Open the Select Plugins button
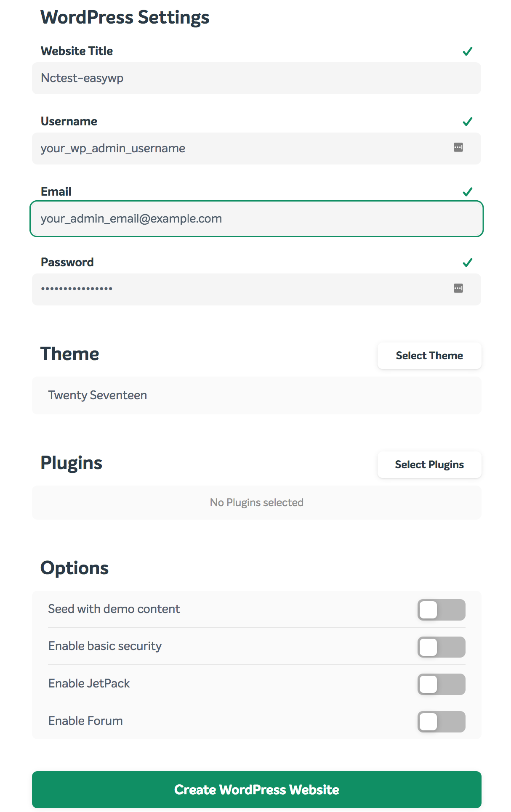The image size is (511, 812). [x=429, y=464]
